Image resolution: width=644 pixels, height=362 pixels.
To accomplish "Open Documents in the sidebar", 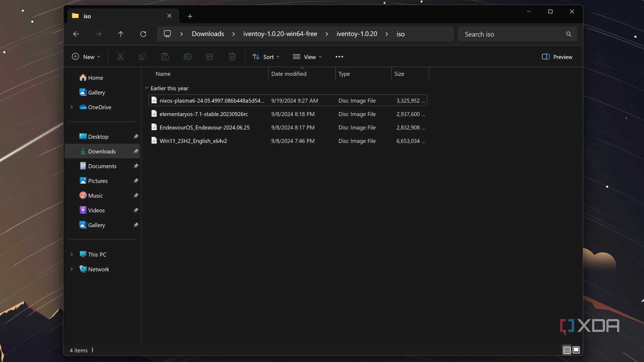I will point(102,166).
